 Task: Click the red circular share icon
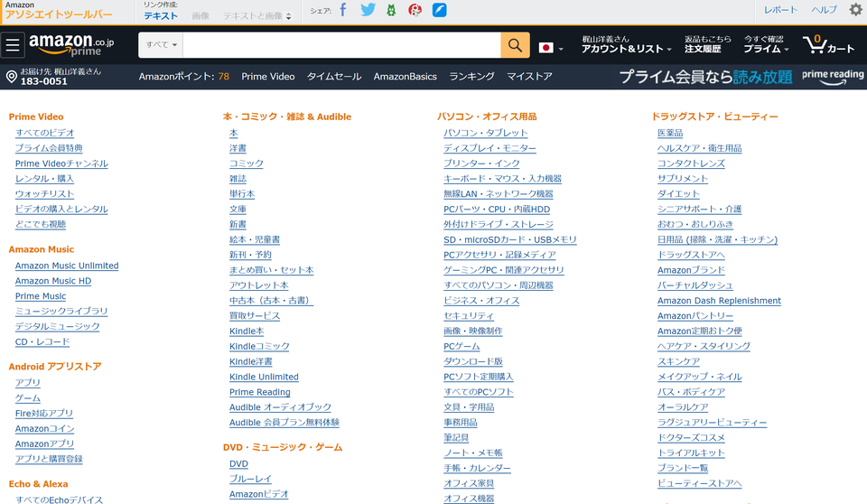point(415,10)
